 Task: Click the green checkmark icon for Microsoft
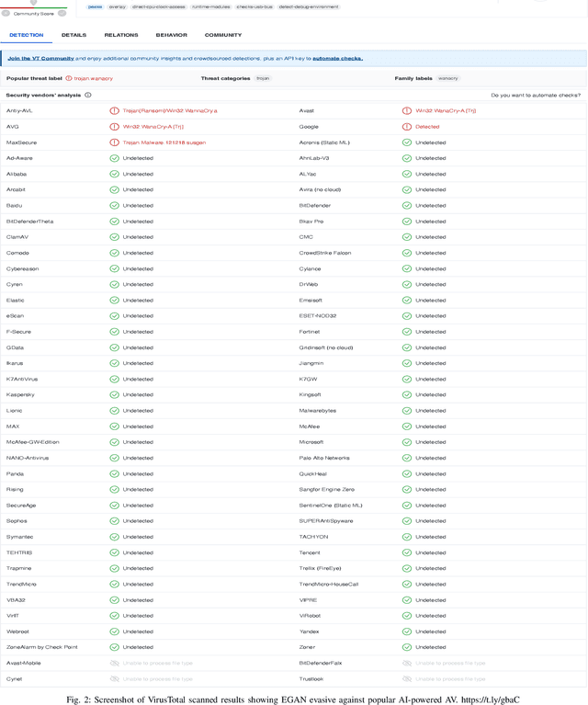pos(407,442)
